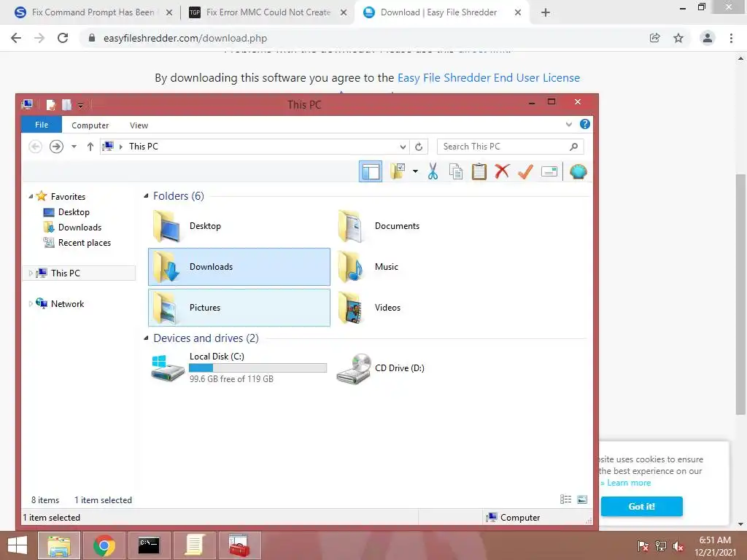The width and height of the screenshot is (747, 560).
Task: Expand the This PC tree node
Action: click(x=31, y=273)
